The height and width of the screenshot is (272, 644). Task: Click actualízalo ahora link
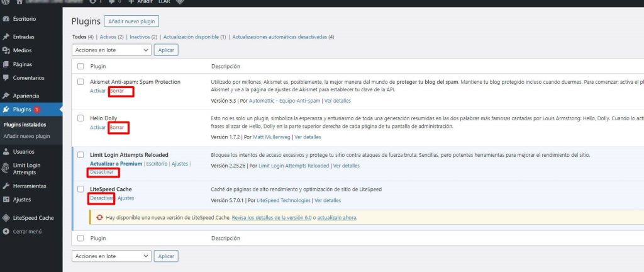click(x=337, y=218)
